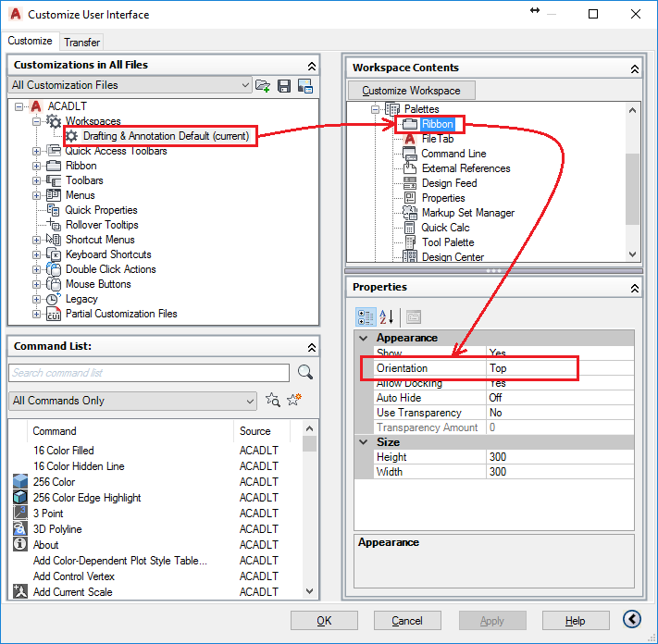
Task: Click the OK button
Action: point(324,621)
